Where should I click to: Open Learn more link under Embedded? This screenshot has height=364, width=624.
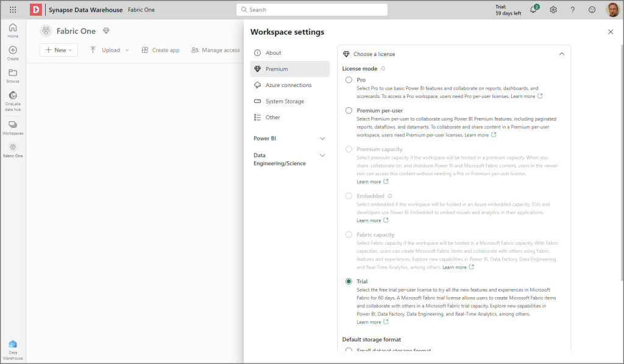coord(372,220)
